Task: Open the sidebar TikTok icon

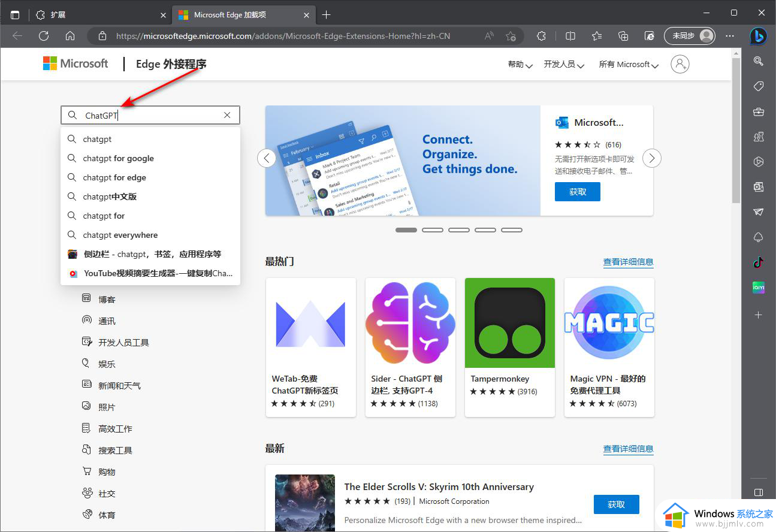Action: (x=759, y=262)
